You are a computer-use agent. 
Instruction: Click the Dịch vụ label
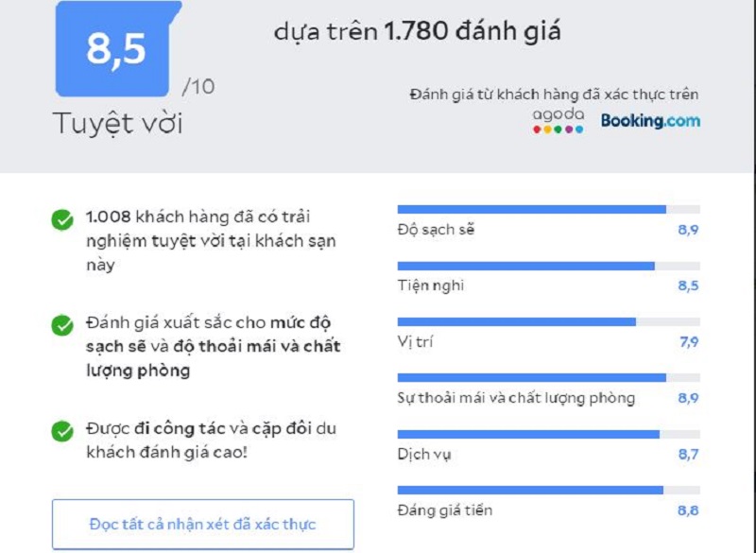(424, 455)
